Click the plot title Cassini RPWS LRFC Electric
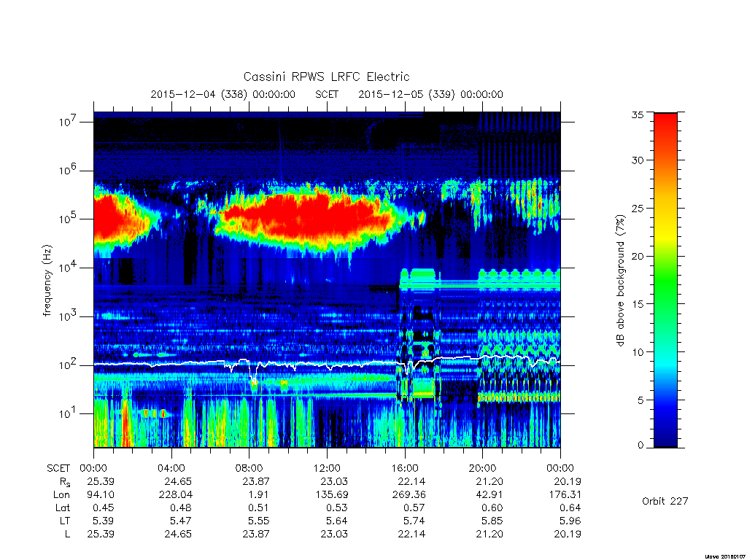 [x=326, y=77]
